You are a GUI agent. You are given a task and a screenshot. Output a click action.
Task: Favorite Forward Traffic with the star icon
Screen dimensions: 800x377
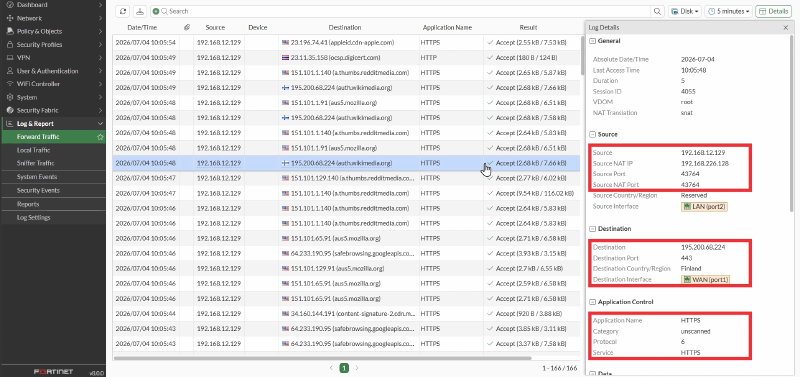[101, 137]
